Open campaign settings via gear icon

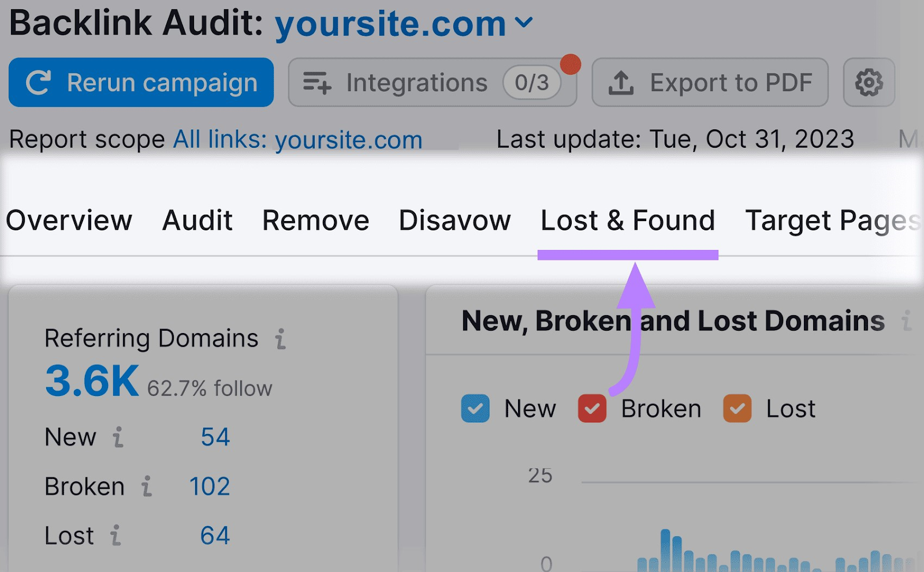tap(868, 83)
